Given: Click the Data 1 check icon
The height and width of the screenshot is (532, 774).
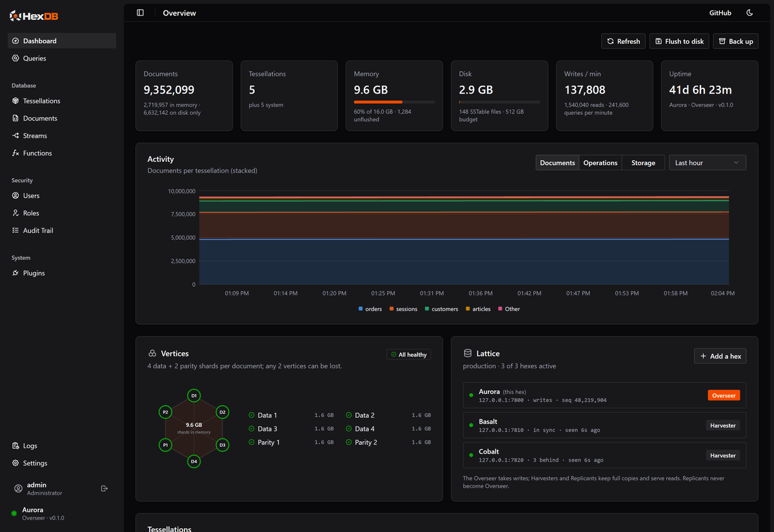Looking at the screenshot, I should pos(252,415).
